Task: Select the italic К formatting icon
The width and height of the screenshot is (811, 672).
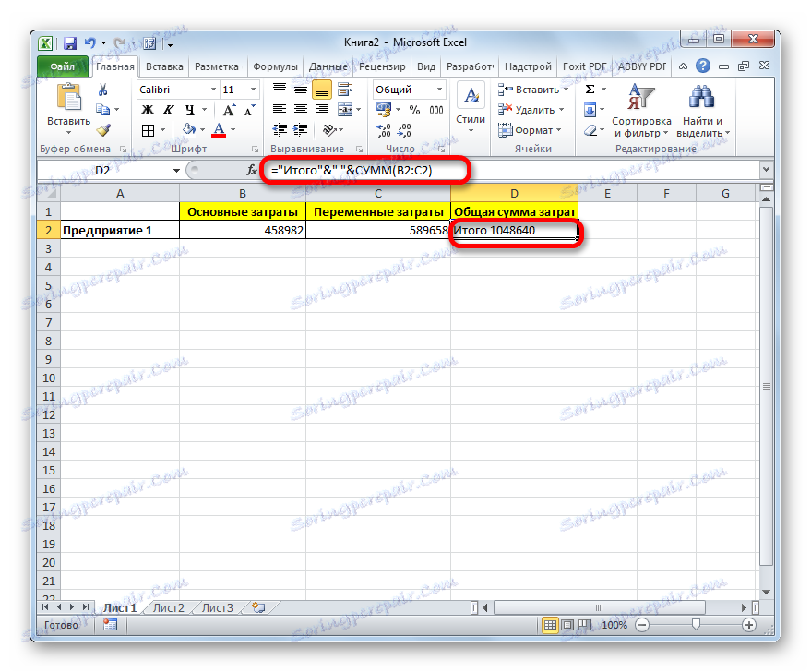Action: tap(167, 109)
